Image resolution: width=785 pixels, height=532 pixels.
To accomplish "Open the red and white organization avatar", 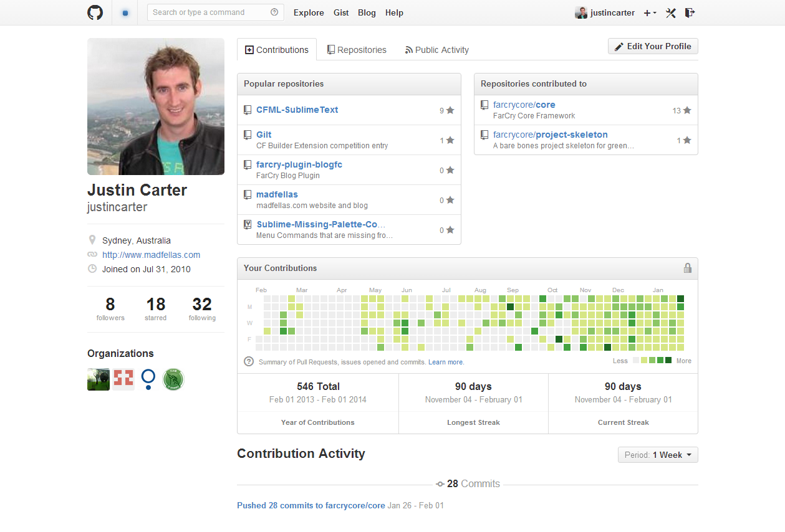I will (123, 379).
